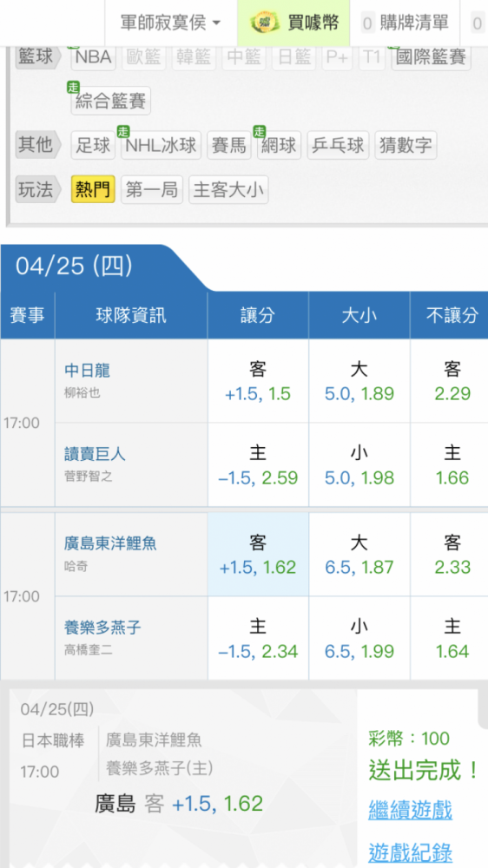488x868 pixels.
Task: Open the 猜數字 game
Action: [x=406, y=145]
